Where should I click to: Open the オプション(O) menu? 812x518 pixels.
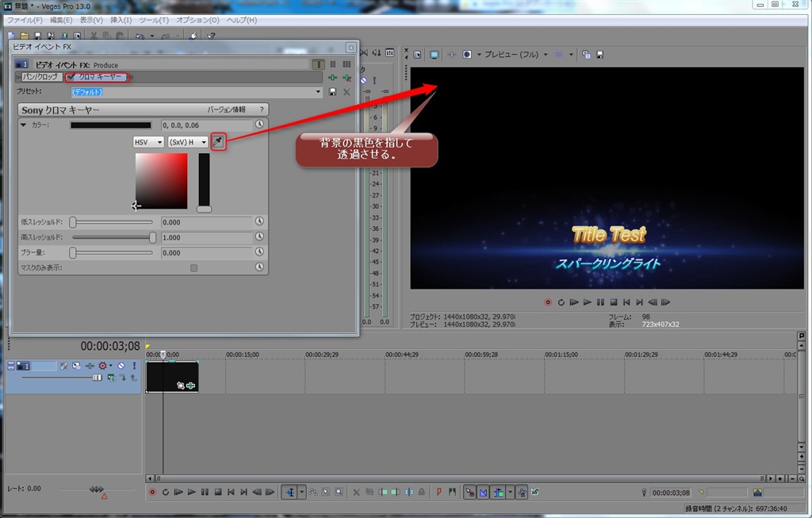coord(197,20)
